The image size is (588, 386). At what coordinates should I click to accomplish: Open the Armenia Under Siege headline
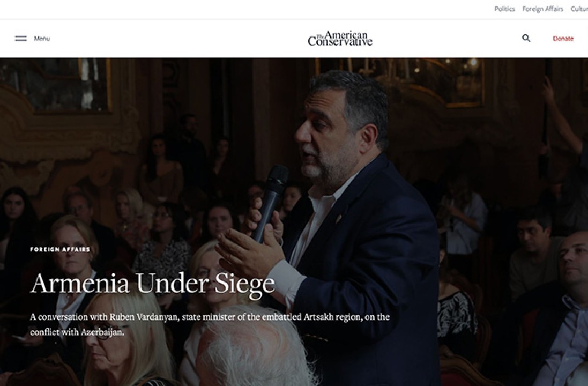152,283
